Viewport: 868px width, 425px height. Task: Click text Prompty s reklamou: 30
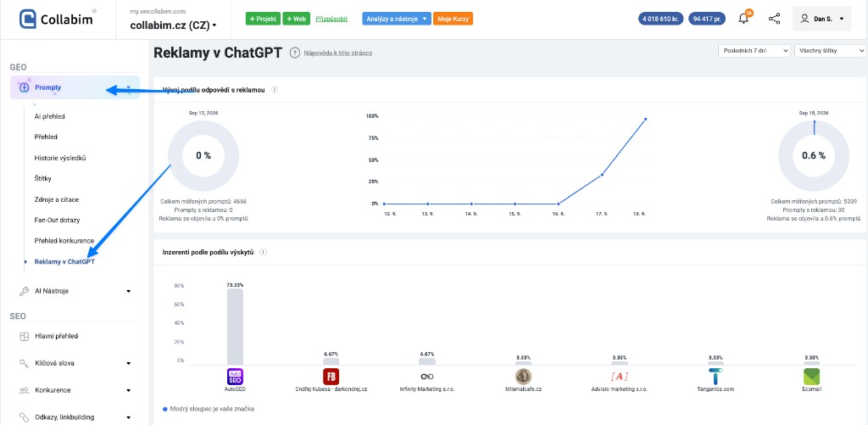814,210
